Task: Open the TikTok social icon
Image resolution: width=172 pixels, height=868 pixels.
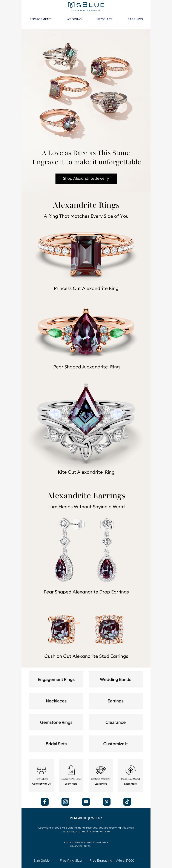Action: click(127, 802)
